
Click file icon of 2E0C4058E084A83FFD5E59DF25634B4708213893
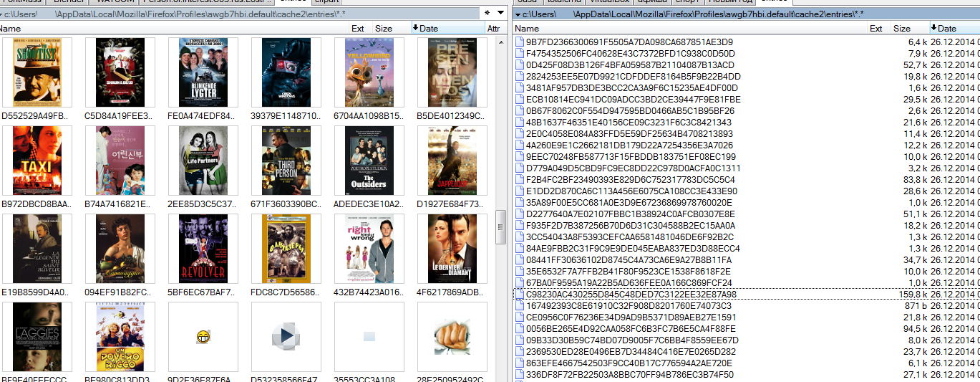520,134
